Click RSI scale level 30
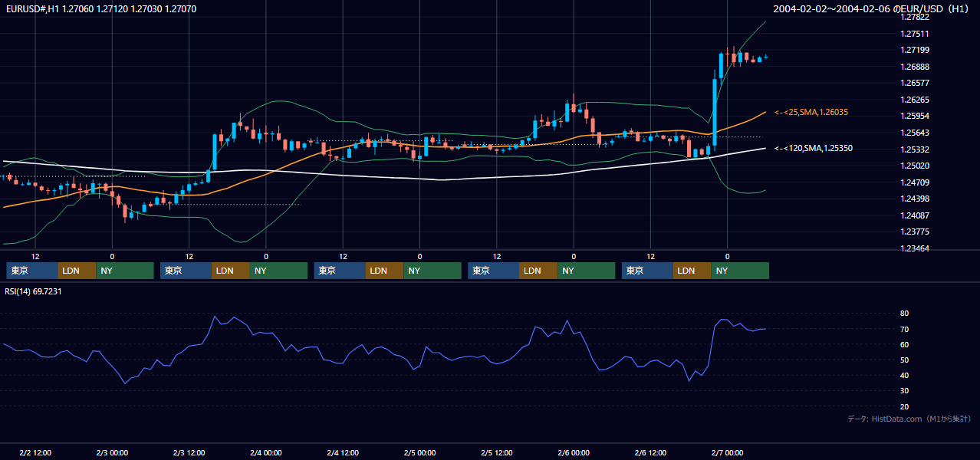 pos(905,391)
